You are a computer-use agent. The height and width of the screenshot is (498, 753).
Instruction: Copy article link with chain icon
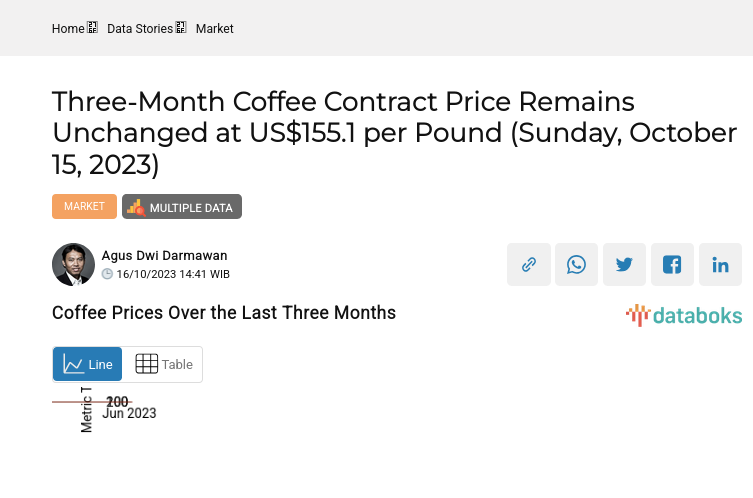point(529,265)
